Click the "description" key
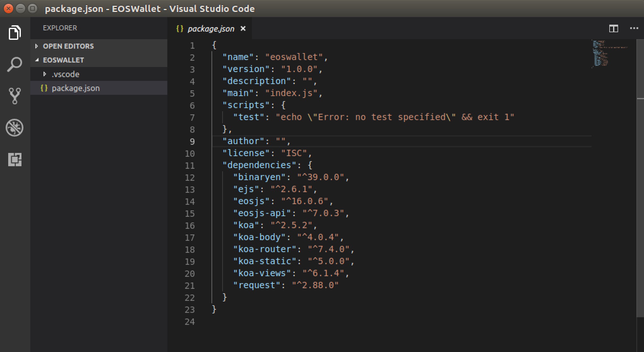Screen dimensions: 644x352 [x=257, y=81]
